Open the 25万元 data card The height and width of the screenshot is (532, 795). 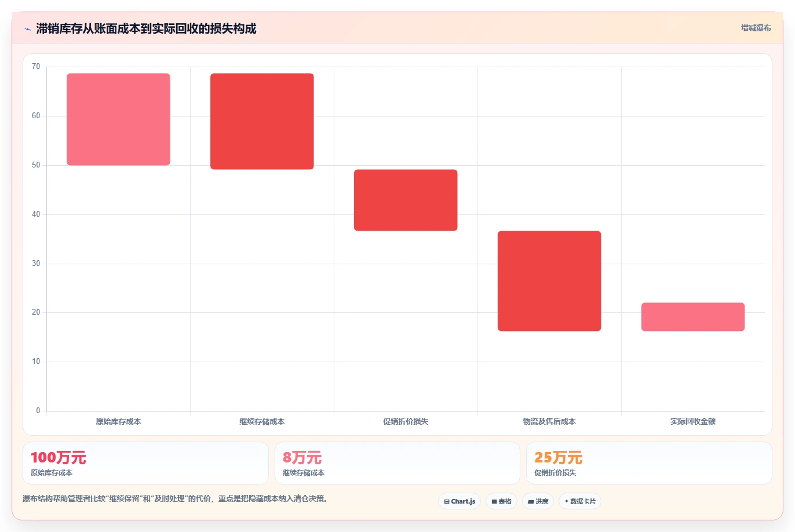pos(649,463)
